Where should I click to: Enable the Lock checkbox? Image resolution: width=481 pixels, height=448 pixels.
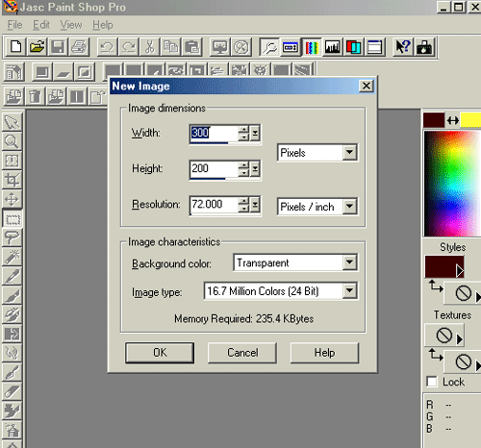[x=432, y=382]
